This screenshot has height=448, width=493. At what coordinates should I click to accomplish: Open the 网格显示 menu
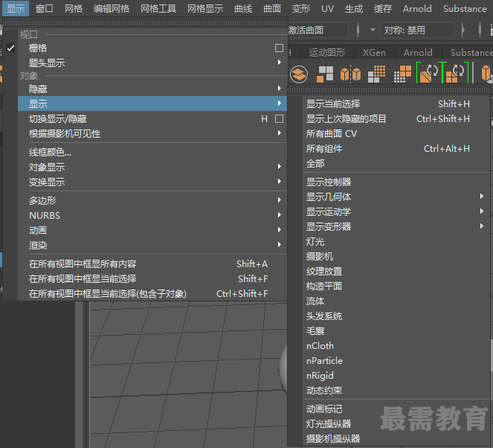(205, 8)
